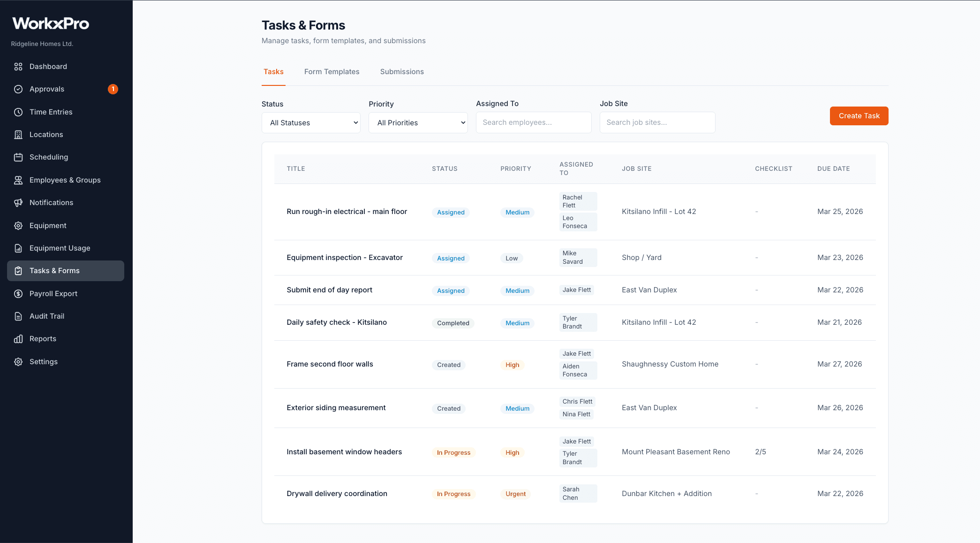Select the Scheduling calendar icon

[18, 157]
